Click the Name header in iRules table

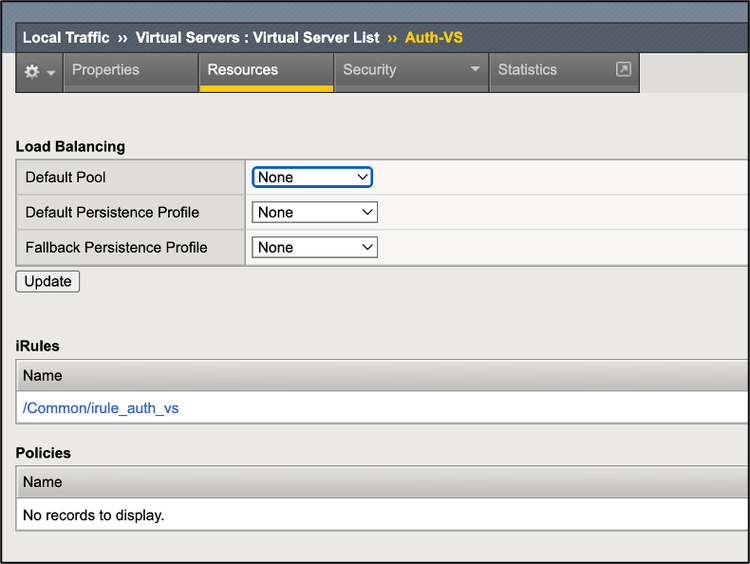43,376
